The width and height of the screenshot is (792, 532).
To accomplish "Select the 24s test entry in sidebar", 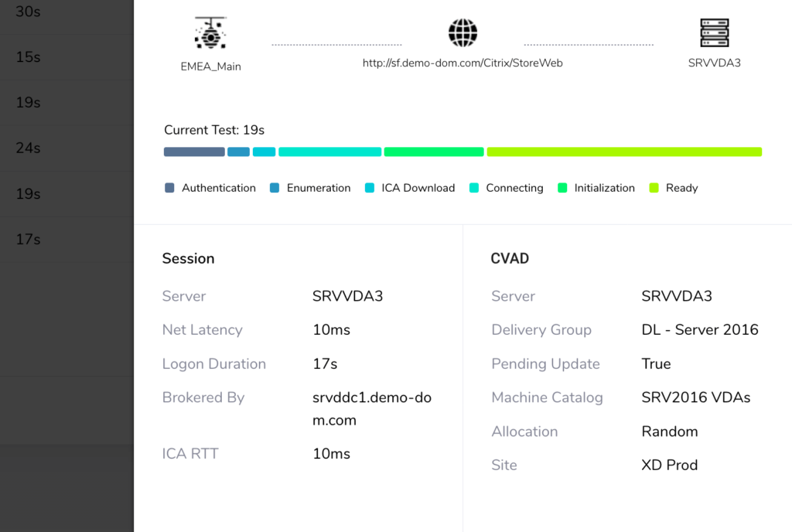I will point(28,148).
